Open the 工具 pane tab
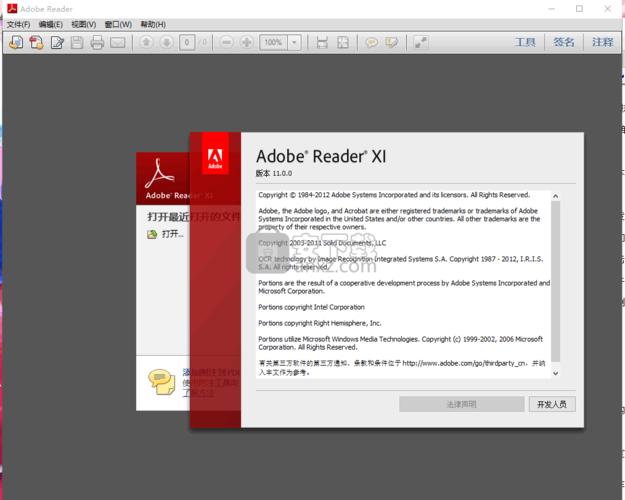Screen dimensions: 625x500 click(x=525, y=42)
